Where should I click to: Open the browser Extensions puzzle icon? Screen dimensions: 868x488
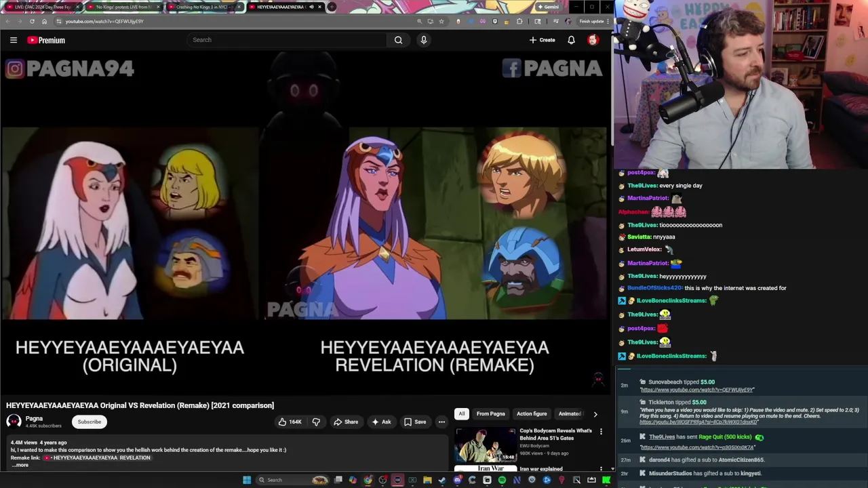click(519, 22)
